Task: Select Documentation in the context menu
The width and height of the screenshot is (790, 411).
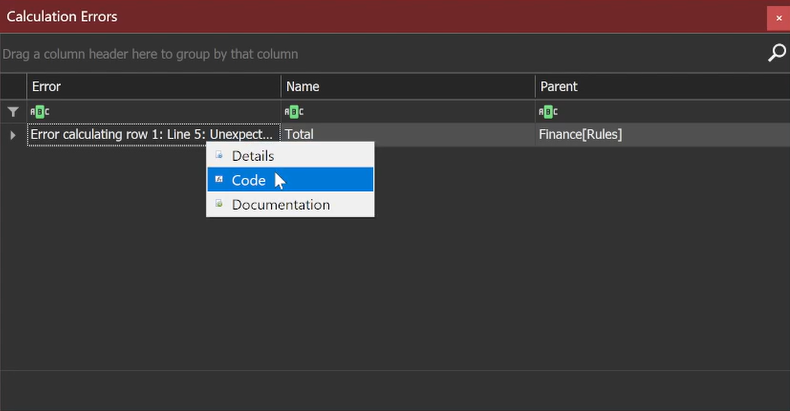Action: point(280,205)
